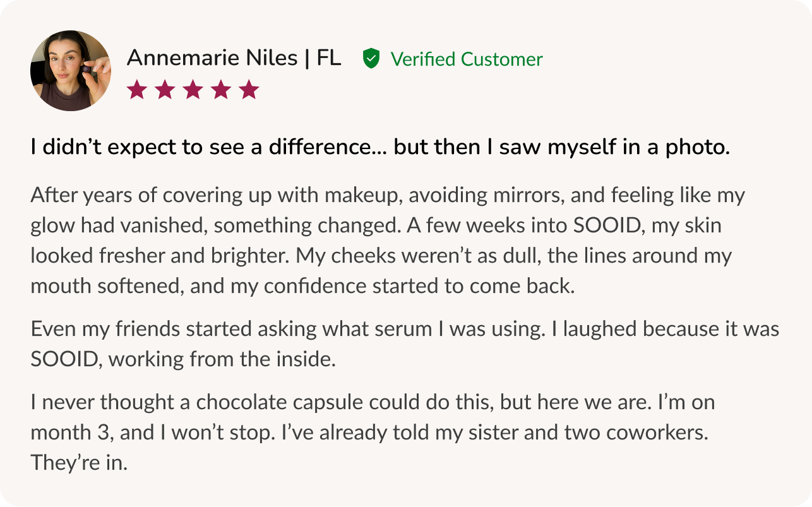Click "SOOID" in the first paragraph
This screenshot has width=812, height=507.
pos(606,225)
